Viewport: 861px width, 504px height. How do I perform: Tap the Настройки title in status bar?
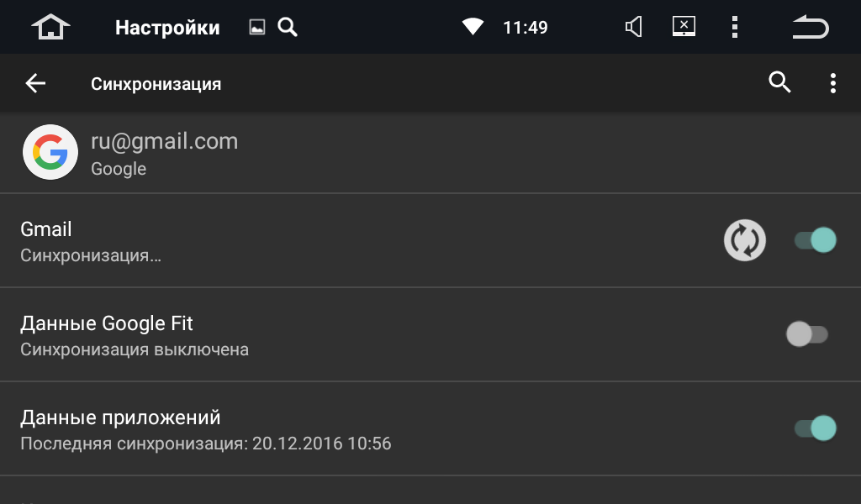click(167, 28)
